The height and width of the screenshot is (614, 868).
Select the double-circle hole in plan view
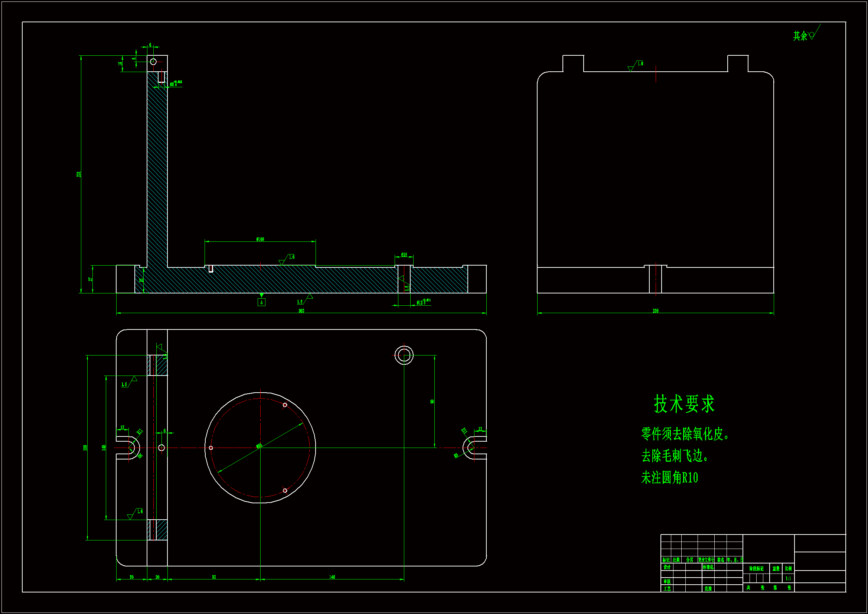404,355
